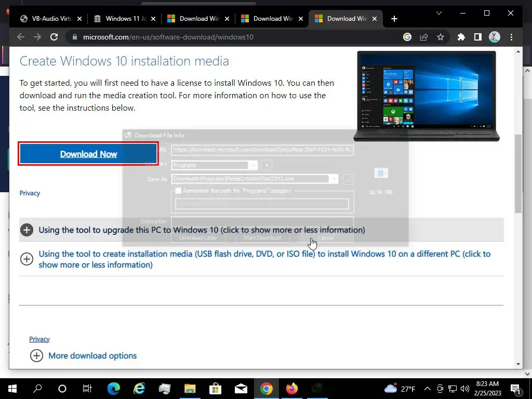
Task: Close the VB-Audio tab
Action: [79, 19]
